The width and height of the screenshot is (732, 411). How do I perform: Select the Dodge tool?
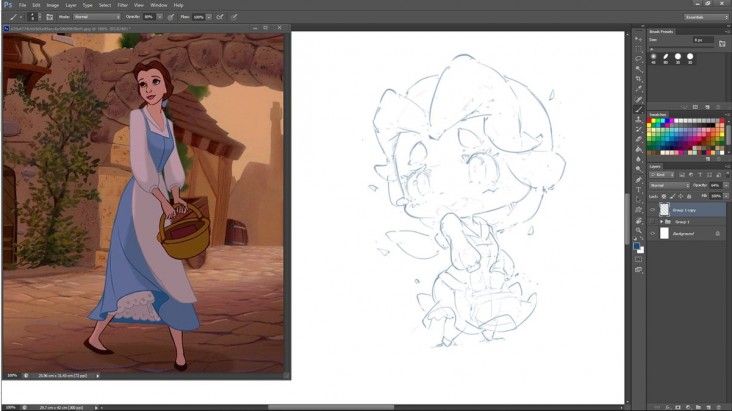click(x=638, y=169)
